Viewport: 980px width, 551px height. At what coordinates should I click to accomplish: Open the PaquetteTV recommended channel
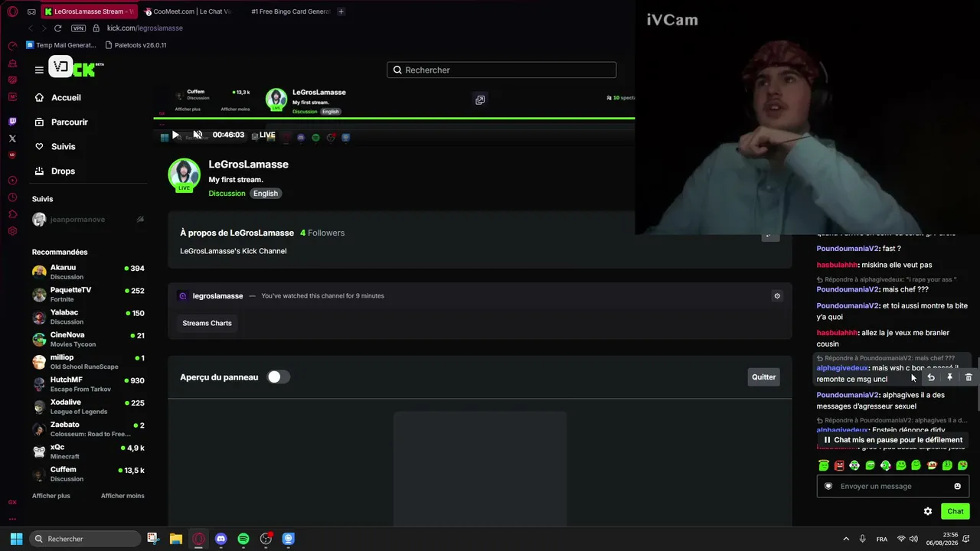click(89, 295)
